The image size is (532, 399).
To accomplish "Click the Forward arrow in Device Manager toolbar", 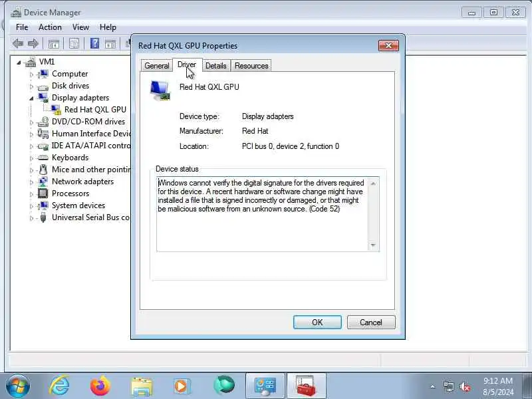I will [x=33, y=43].
